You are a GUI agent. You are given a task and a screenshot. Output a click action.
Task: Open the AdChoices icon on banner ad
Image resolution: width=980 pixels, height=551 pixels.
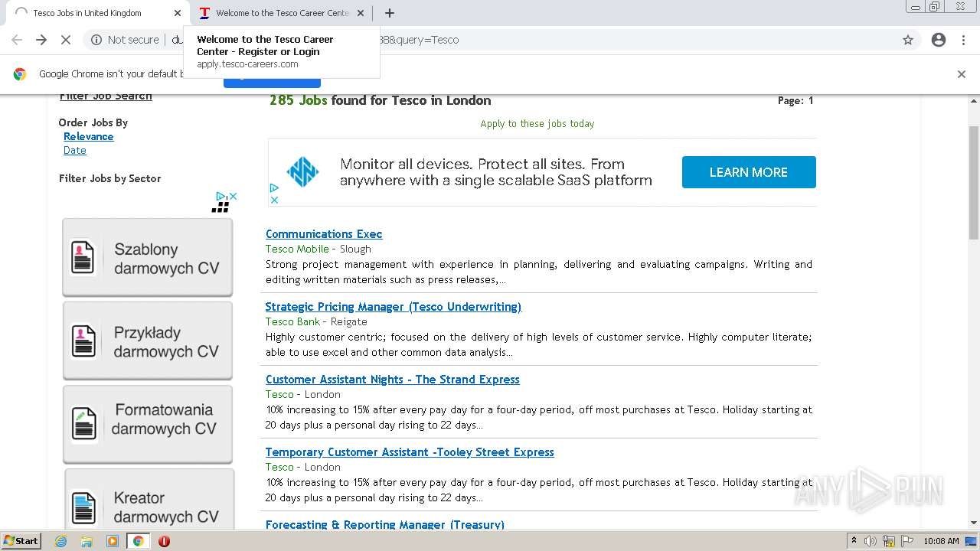click(x=274, y=187)
